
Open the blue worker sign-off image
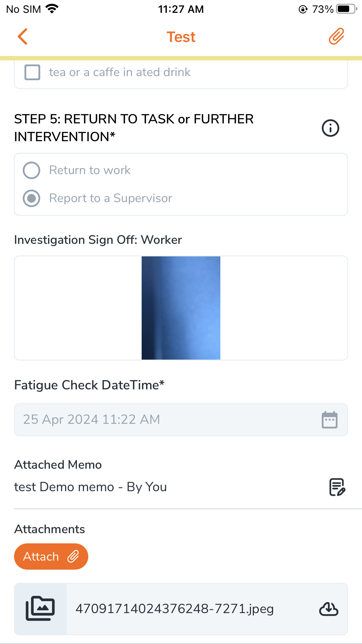coord(181,308)
